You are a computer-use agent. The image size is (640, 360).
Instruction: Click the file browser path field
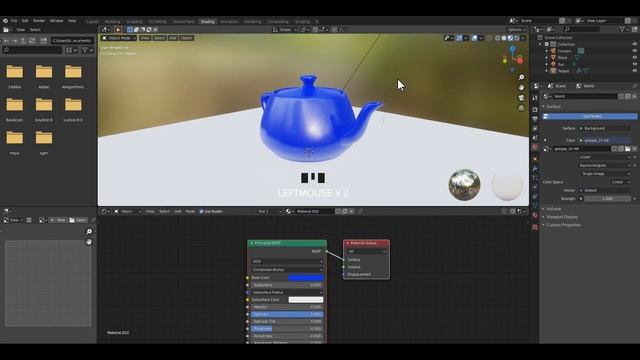73,41
